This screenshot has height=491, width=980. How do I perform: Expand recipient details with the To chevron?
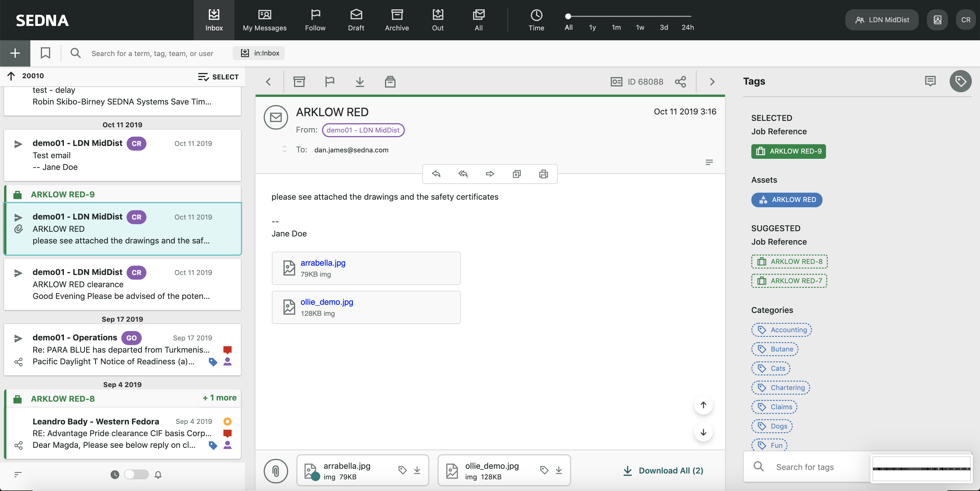pos(285,149)
